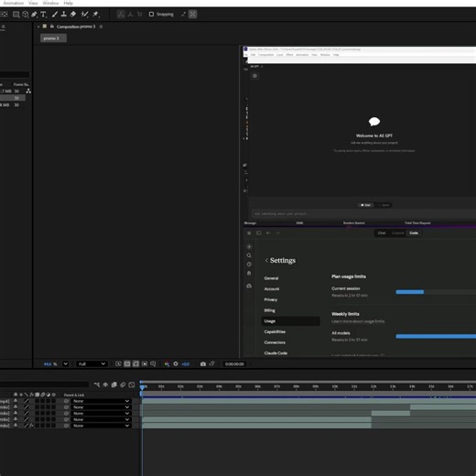Image resolution: width=476 pixels, height=476 pixels.
Task: Open Fast Previews options in viewer
Action: [x=118, y=363]
